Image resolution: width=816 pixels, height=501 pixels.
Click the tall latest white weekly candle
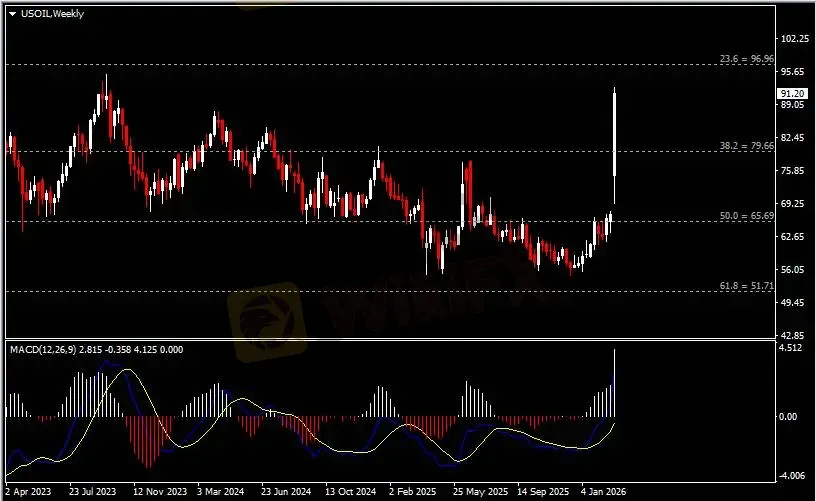tap(615, 134)
